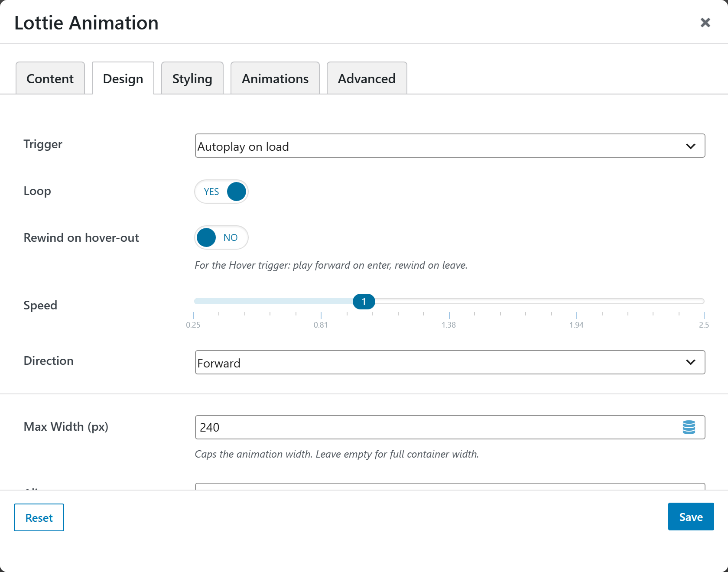Image resolution: width=728 pixels, height=572 pixels.
Task: Go to the Animations tab
Action: click(x=275, y=78)
